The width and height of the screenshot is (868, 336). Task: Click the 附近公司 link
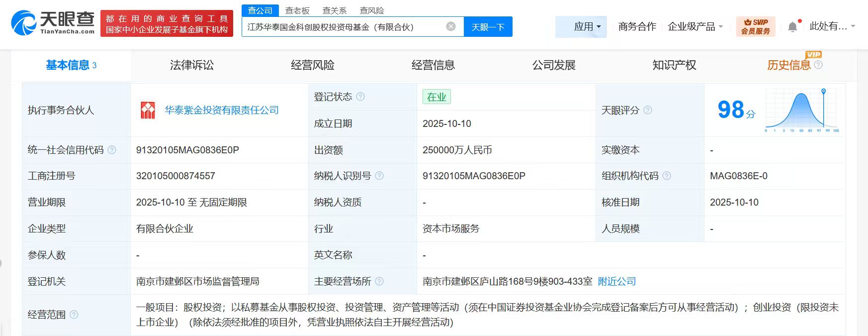(616, 281)
